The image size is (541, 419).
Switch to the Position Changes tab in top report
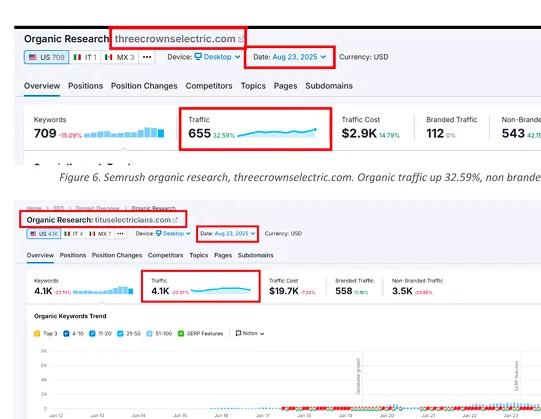click(144, 86)
